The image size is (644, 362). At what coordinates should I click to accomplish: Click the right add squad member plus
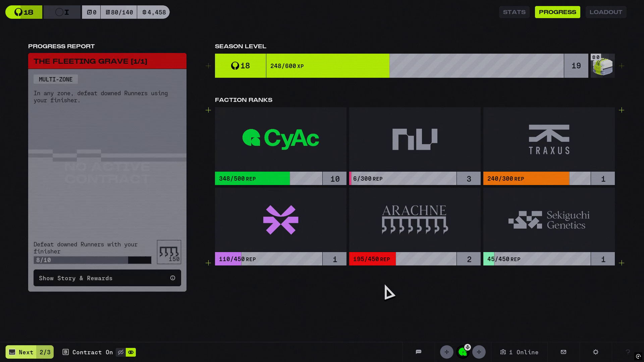(479, 352)
